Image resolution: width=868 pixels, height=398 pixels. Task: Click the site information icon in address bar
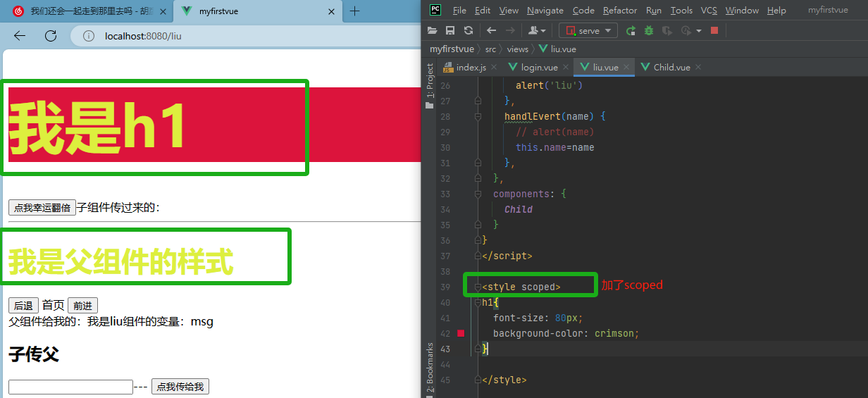click(89, 36)
